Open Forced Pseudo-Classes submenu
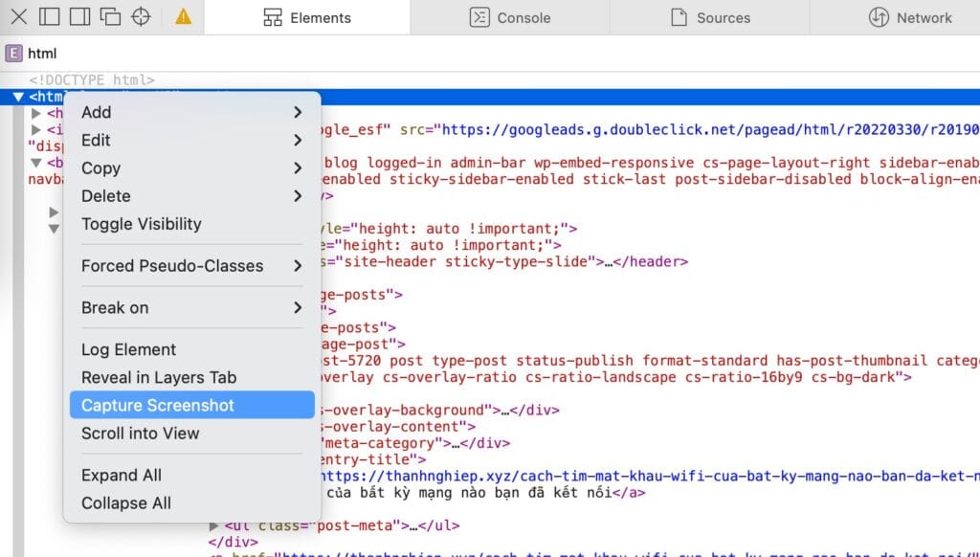This screenshot has height=557, width=980. click(x=191, y=266)
